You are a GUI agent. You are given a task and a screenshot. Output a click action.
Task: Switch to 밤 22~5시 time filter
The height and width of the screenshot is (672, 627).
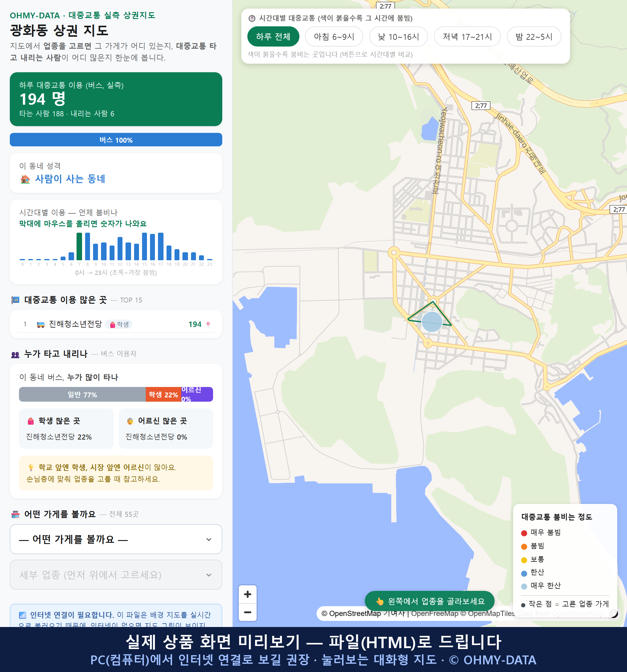pyautogui.click(x=534, y=36)
